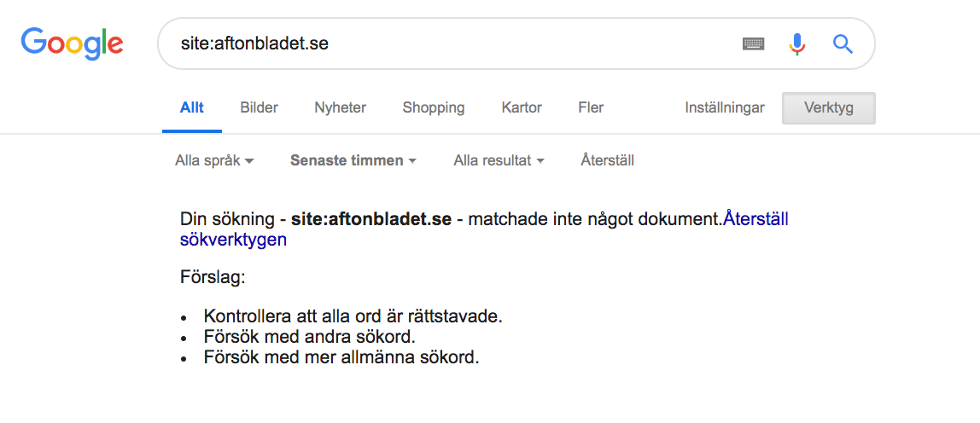The image size is (980, 423).
Task: Expand the Alla resultat dropdown
Action: [499, 160]
